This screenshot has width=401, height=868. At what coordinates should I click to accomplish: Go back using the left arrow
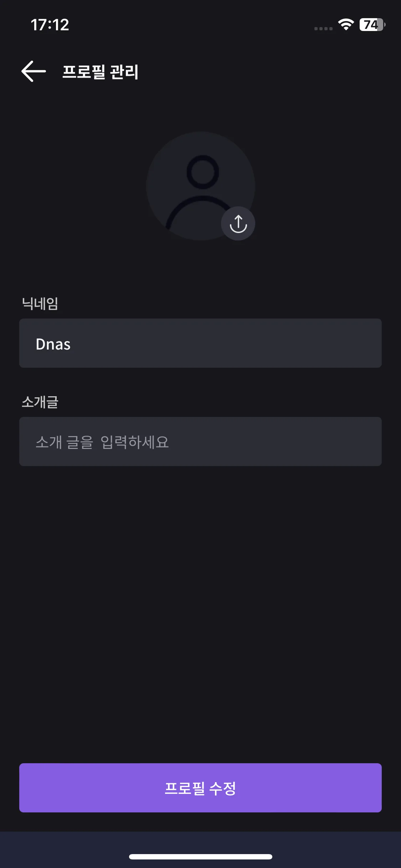34,71
